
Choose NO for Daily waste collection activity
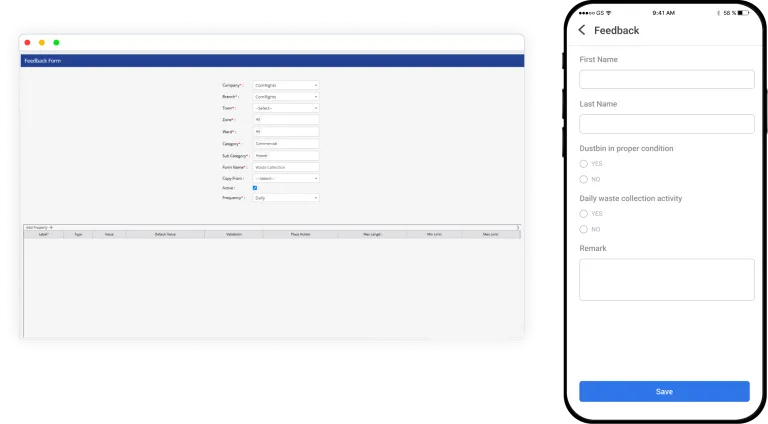click(x=584, y=229)
